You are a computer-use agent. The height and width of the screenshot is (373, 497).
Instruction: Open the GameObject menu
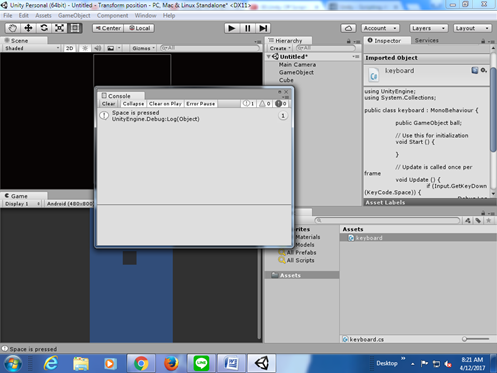[74, 16]
